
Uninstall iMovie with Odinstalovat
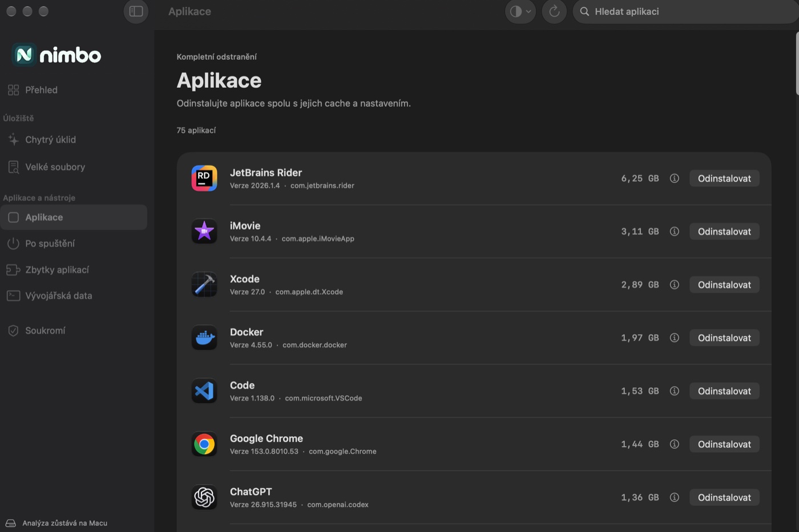[724, 232]
